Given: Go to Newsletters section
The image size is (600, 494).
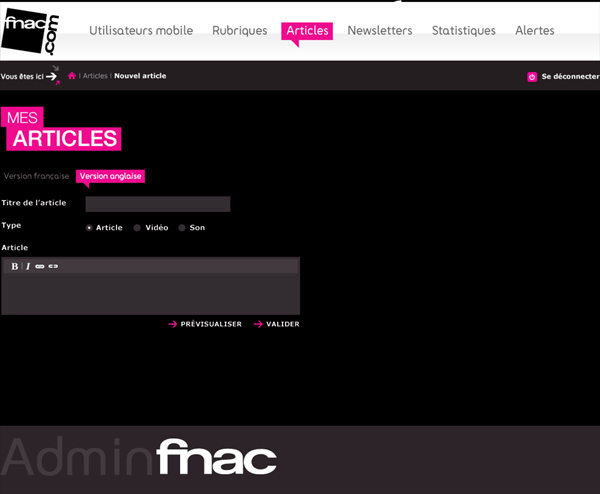Looking at the screenshot, I should 380,31.
